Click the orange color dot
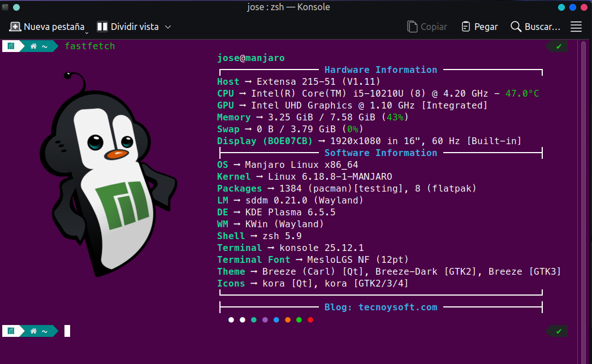This screenshot has width=592, height=364. (x=288, y=320)
